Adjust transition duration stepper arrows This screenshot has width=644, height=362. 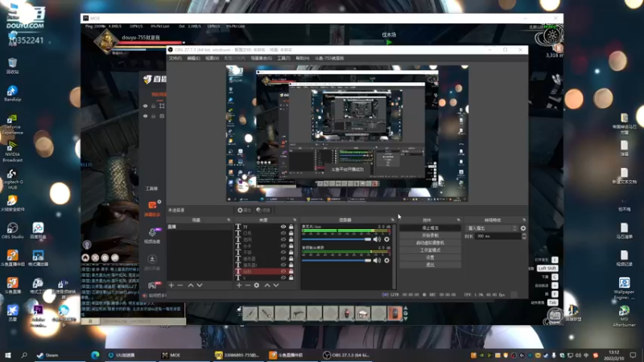click(x=524, y=237)
